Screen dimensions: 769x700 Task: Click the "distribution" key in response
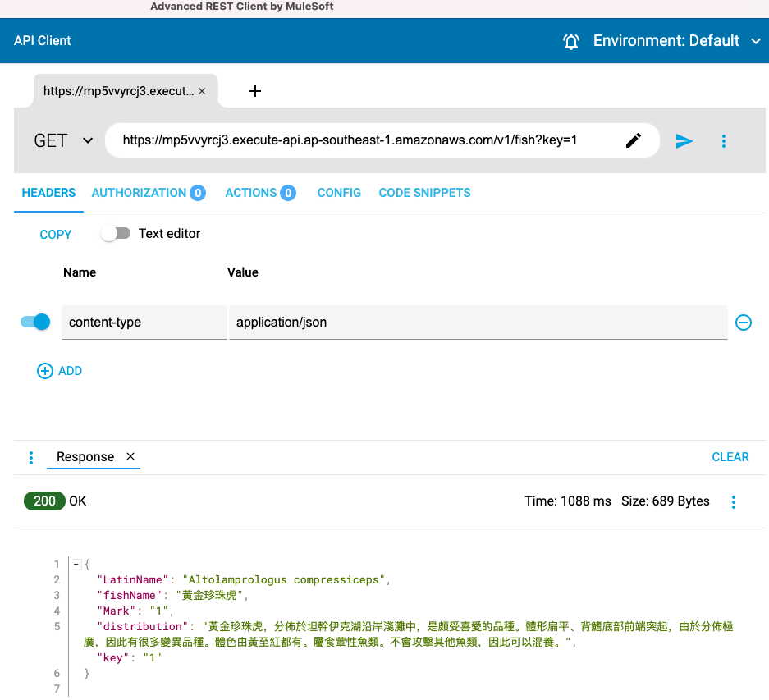click(143, 627)
